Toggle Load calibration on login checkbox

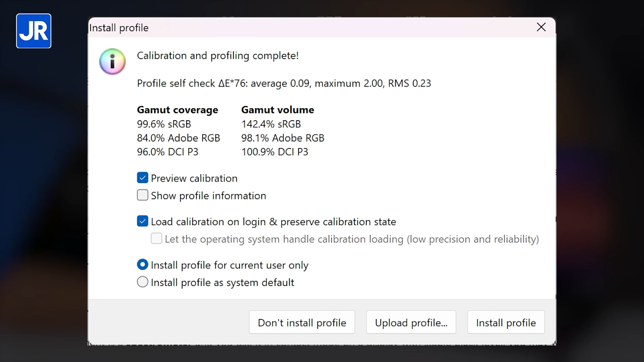click(143, 221)
